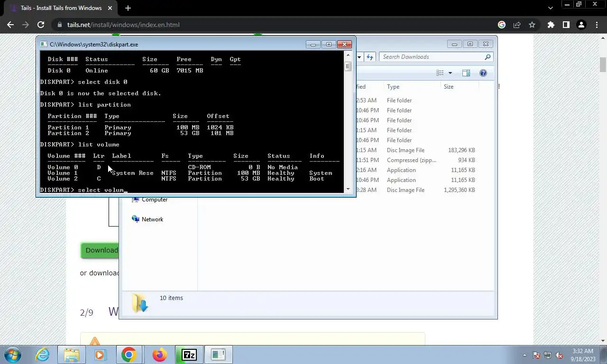Click the Downloads folder icon in details pane
The width and height of the screenshot is (607, 364).
pos(140,302)
